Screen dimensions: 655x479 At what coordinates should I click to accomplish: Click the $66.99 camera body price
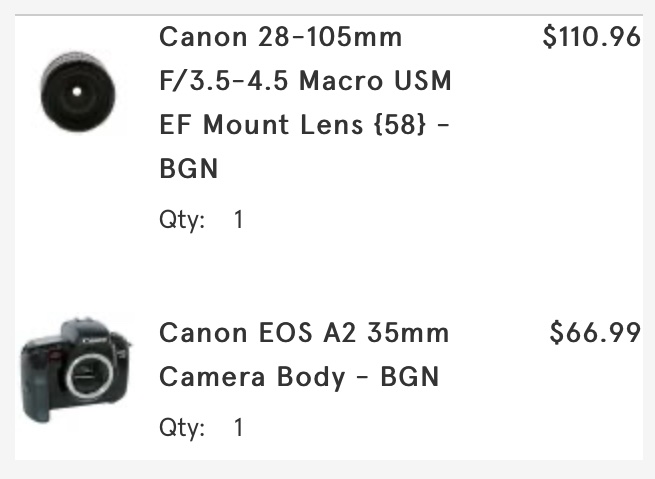(x=595, y=333)
